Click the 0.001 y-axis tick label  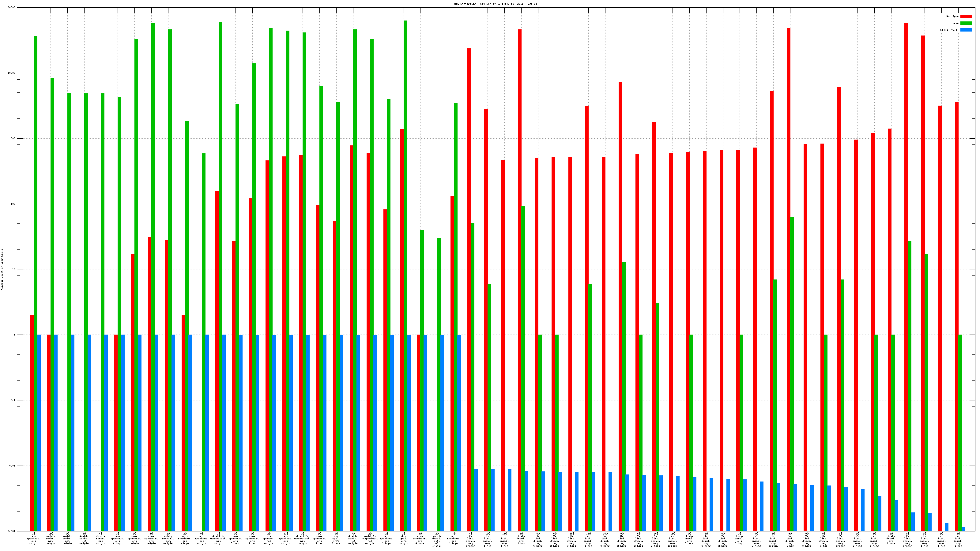(x=12, y=531)
